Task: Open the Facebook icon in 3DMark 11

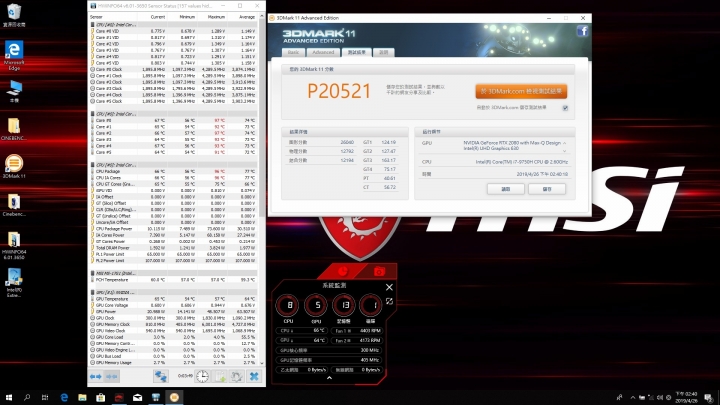Action: 583,31
